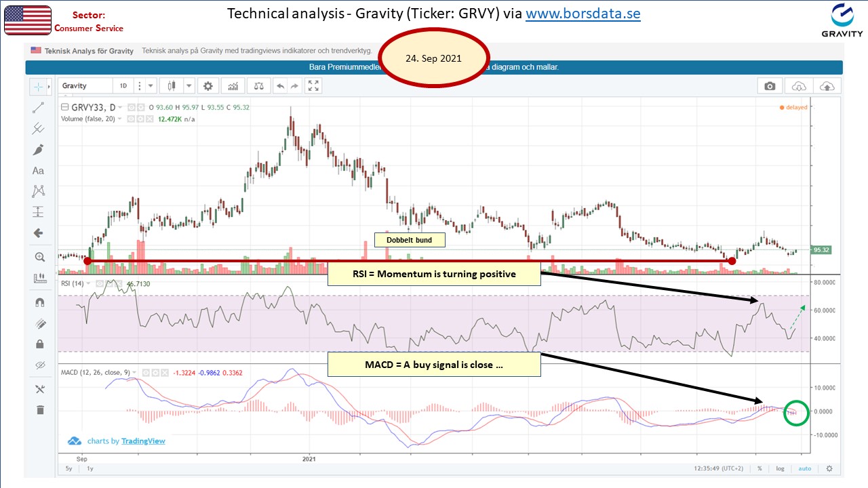Open the RSI (14) indicator dropdown arrow

[88, 283]
